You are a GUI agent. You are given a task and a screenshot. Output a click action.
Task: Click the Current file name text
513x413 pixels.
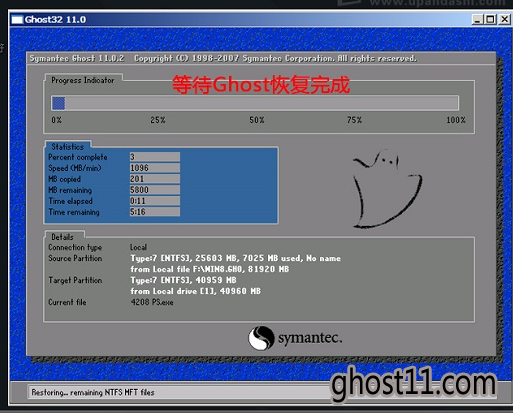pos(152,302)
